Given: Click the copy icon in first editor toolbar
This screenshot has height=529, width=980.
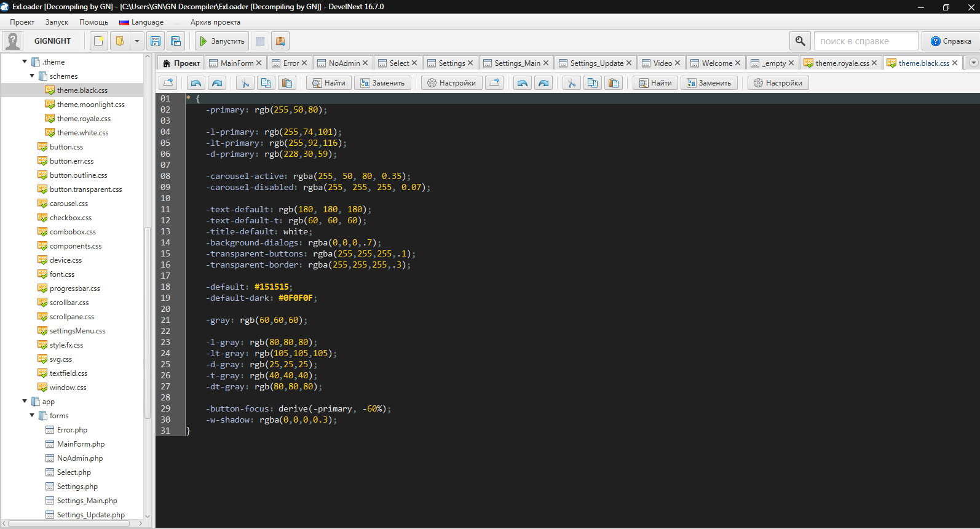Looking at the screenshot, I should point(266,83).
